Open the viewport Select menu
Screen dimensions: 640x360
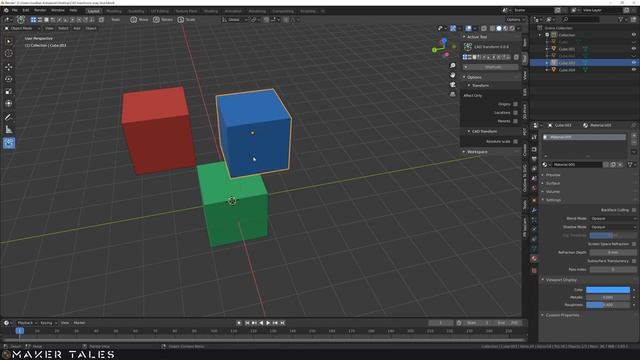click(63, 28)
